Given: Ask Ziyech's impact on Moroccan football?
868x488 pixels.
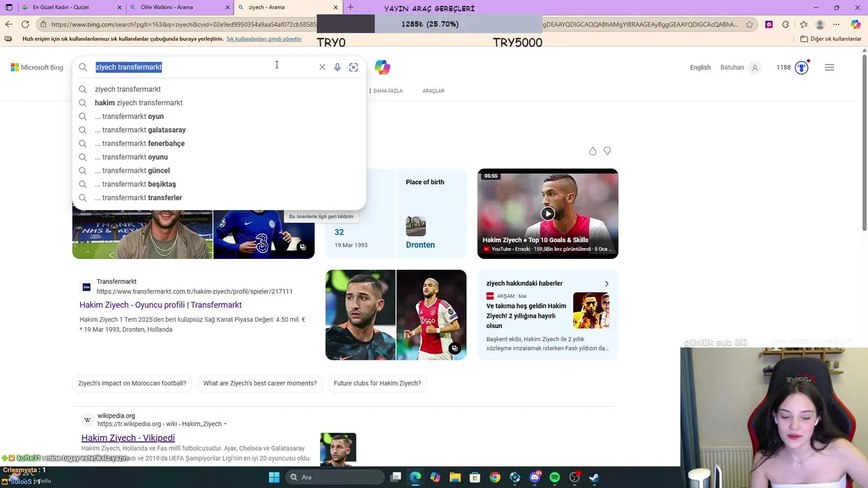Looking at the screenshot, I should 132,383.
